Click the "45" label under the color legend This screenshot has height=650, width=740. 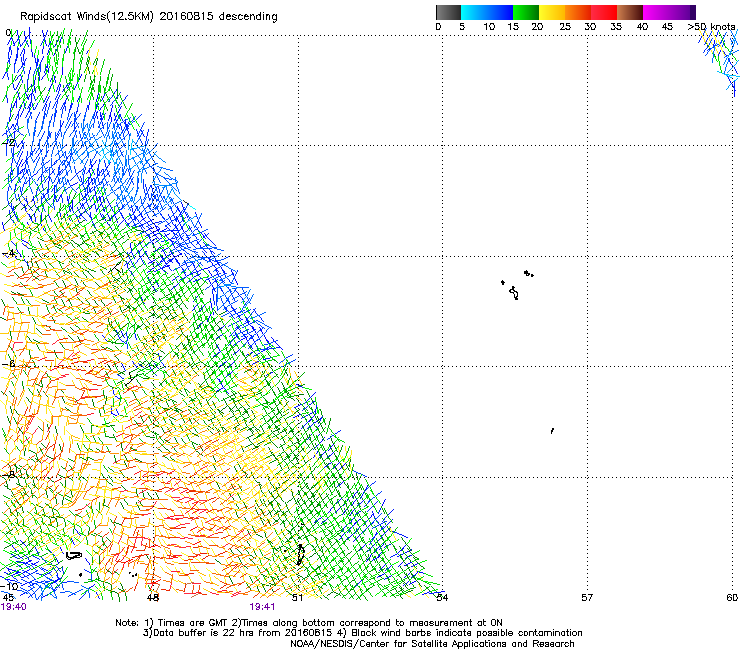(667, 27)
